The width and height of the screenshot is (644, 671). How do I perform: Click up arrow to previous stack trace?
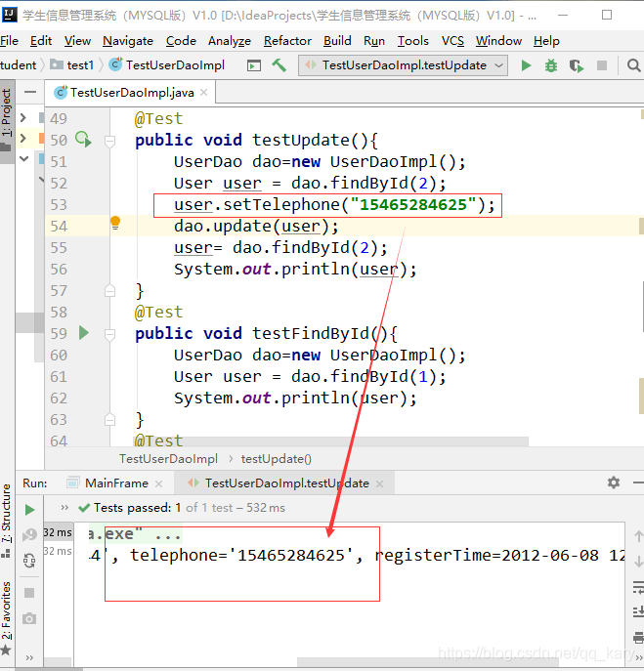coord(638,536)
